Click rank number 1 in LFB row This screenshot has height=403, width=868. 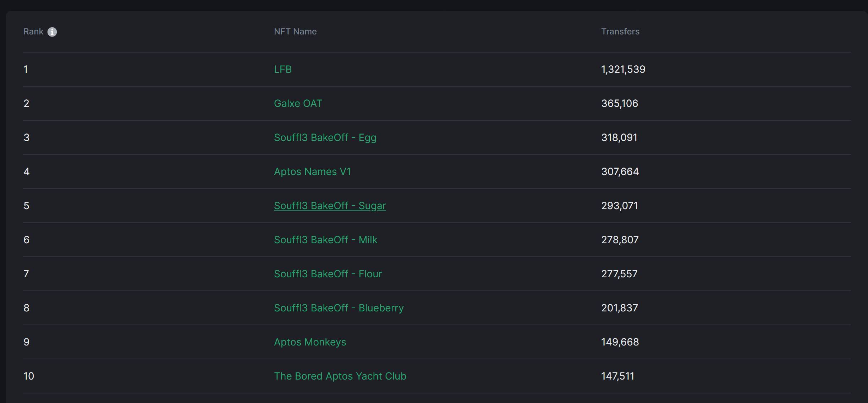tap(26, 69)
